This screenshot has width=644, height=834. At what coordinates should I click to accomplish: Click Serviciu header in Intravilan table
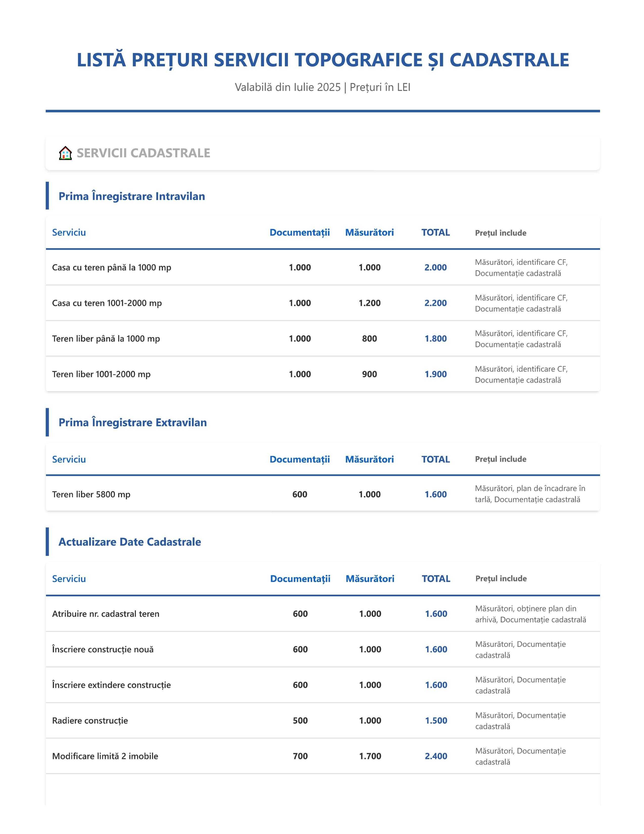[69, 233]
